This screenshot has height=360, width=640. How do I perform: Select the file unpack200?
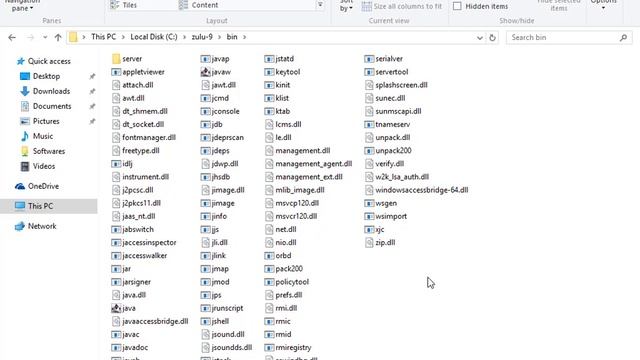tap(388, 151)
